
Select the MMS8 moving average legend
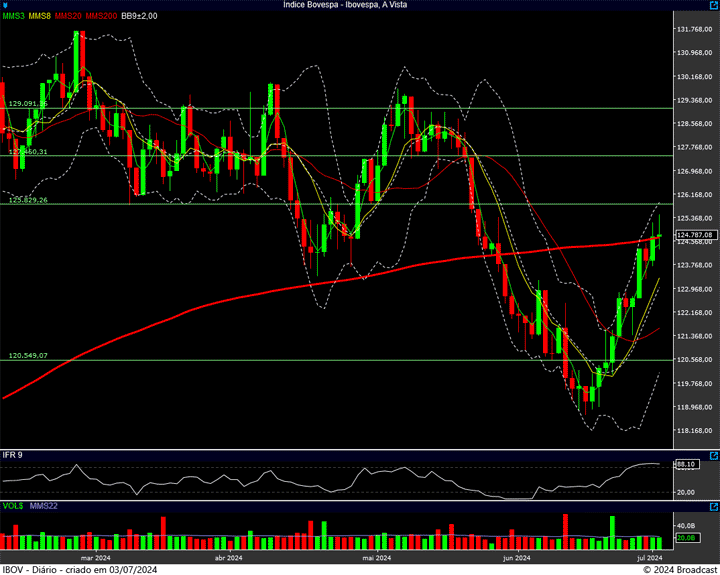(40, 16)
